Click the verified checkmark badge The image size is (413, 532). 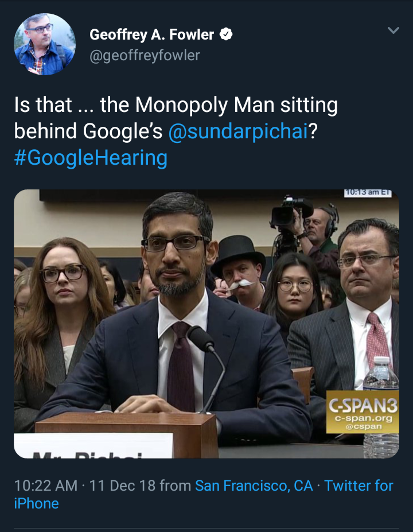(x=227, y=35)
